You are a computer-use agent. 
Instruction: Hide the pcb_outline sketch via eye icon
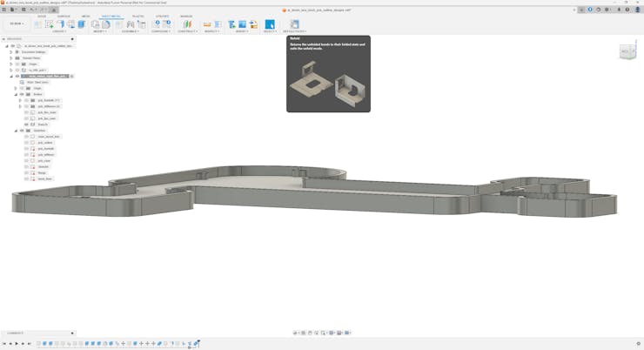(27, 143)
